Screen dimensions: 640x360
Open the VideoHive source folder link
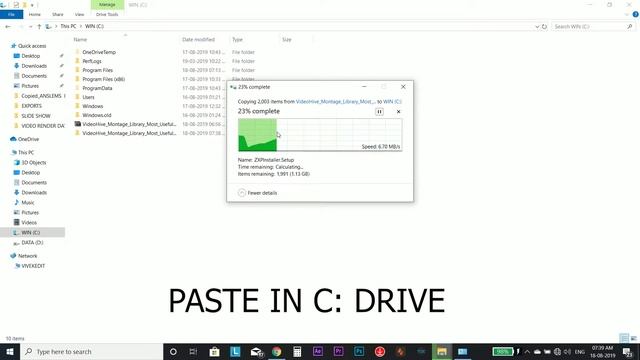(336, 102)
